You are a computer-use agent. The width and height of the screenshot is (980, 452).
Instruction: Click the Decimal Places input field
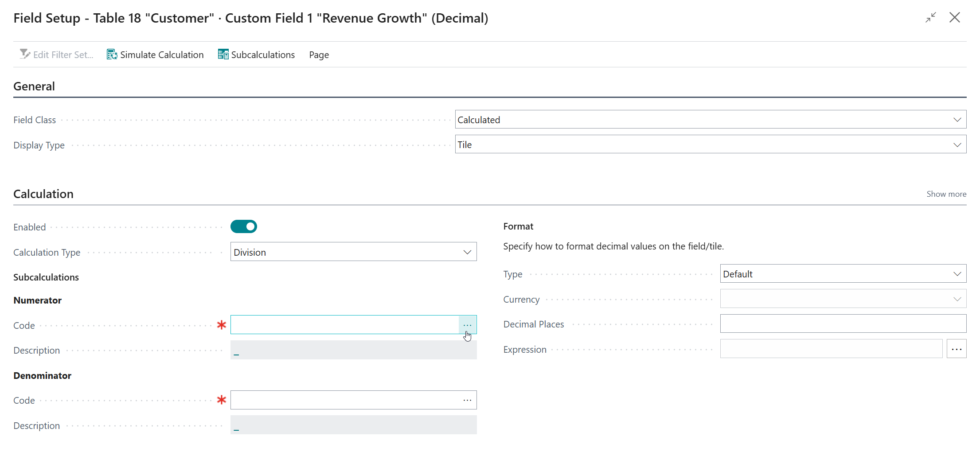[x=842, y=324]
